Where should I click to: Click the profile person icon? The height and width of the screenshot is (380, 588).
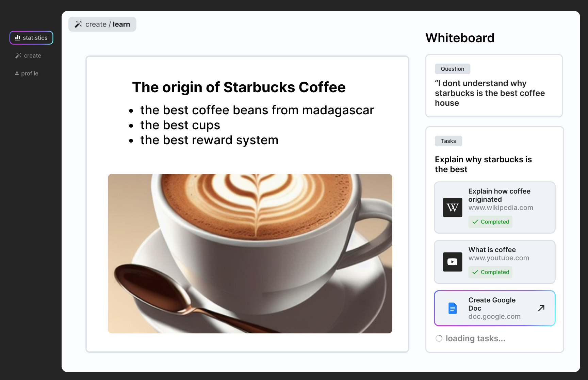pyautogui.click(x=17, y=73)
